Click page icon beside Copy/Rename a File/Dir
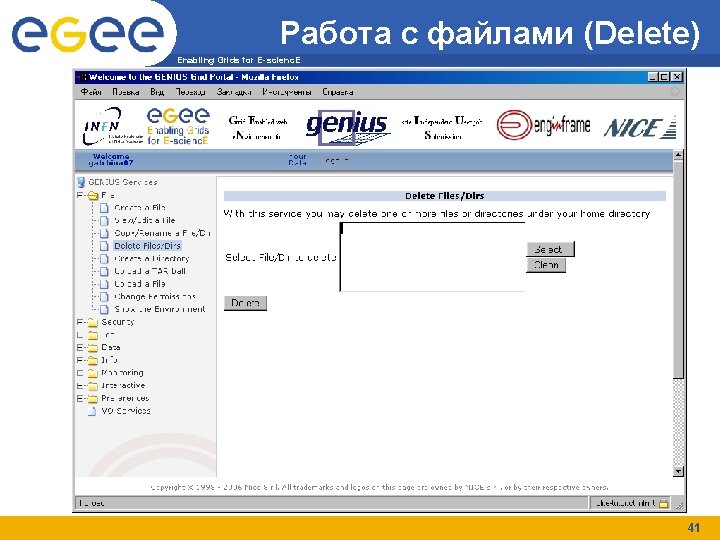The height and width of the screenshot is (540, 720). click(x=104, y=233)
